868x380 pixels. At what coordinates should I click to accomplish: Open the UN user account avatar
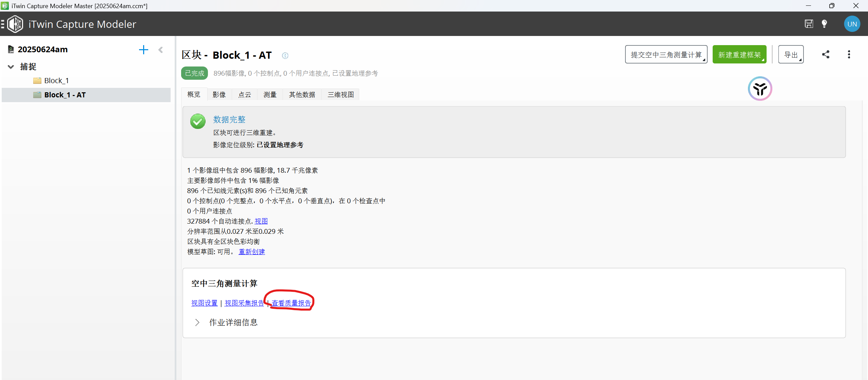coord(852,24)
